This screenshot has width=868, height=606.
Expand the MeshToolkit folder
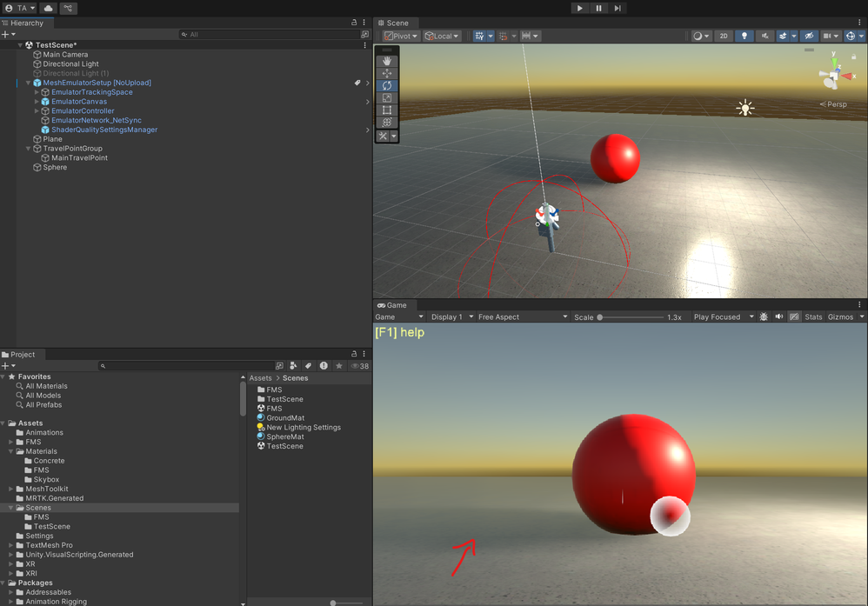click(x=11, y=489)
